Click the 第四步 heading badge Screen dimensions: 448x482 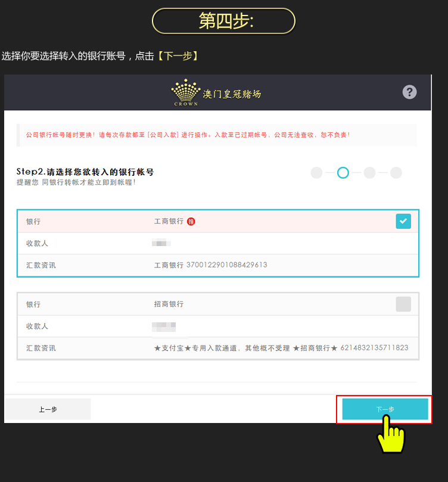pyautogui.click(x=224, y=21)
